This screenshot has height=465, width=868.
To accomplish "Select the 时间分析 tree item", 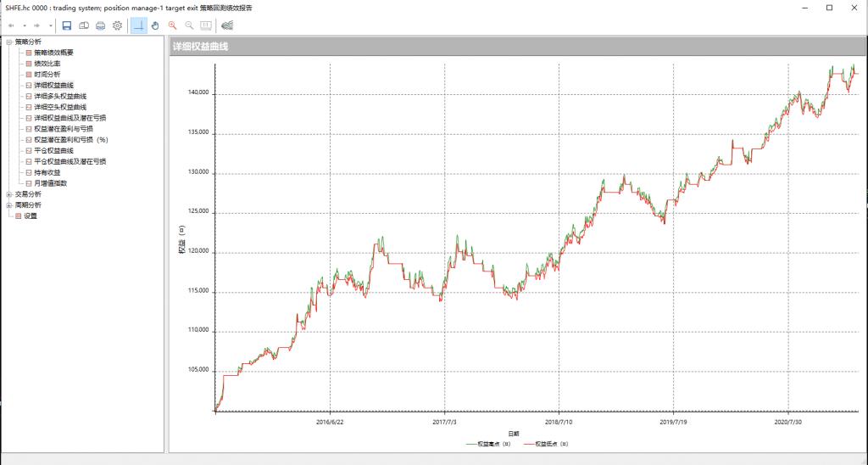I will tap(47, 75).
